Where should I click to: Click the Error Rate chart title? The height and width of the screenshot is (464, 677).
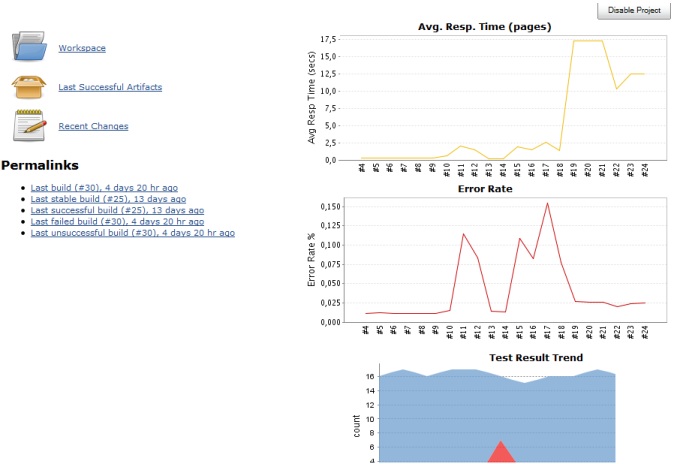click(x=485, y=189)
